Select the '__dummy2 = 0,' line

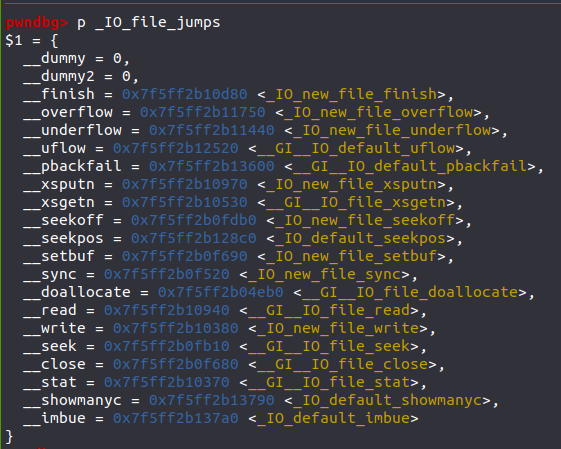(81, 76)
